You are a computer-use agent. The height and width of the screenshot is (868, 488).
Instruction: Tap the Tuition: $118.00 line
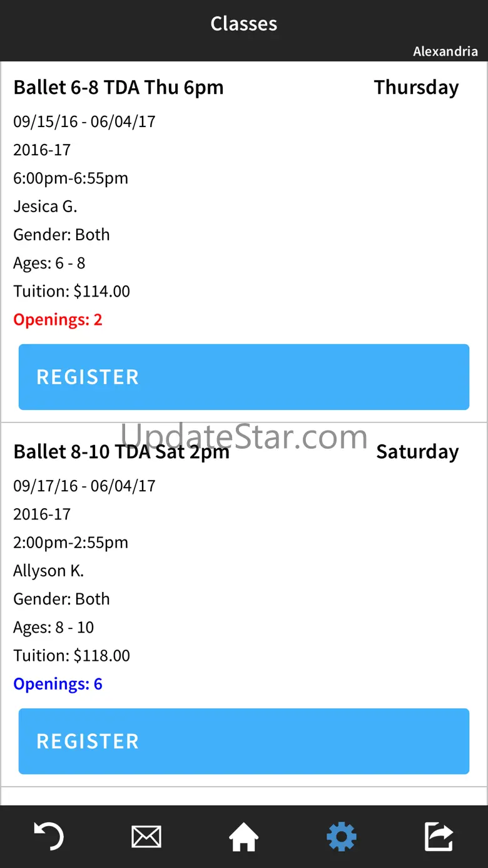pyautogui.click(x=71, y=656)
